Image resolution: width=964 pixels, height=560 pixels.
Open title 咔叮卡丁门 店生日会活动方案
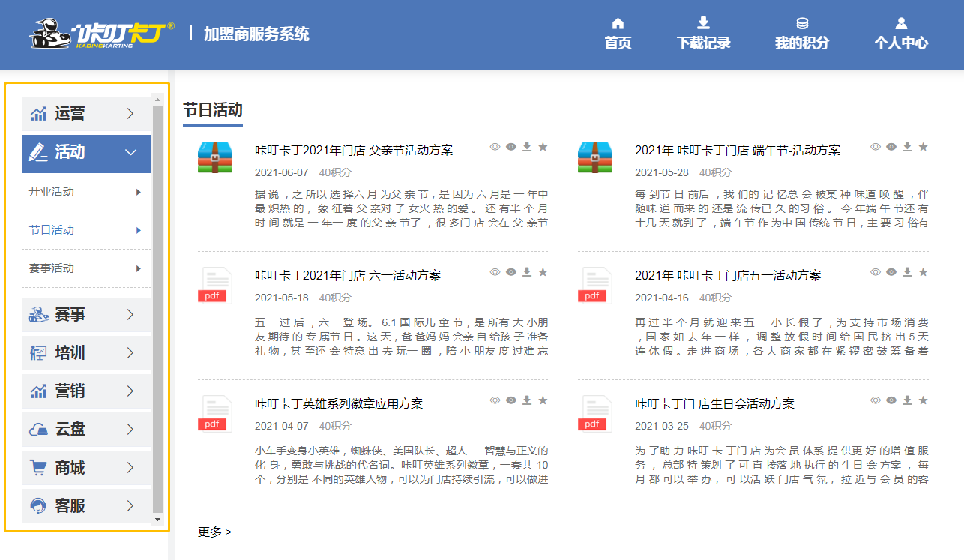tap(714, 403)
